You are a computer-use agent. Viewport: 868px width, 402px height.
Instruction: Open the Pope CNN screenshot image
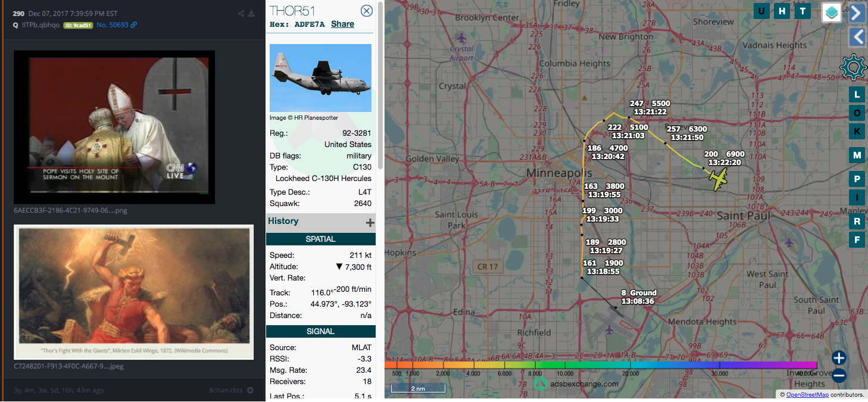pos(114,127)
